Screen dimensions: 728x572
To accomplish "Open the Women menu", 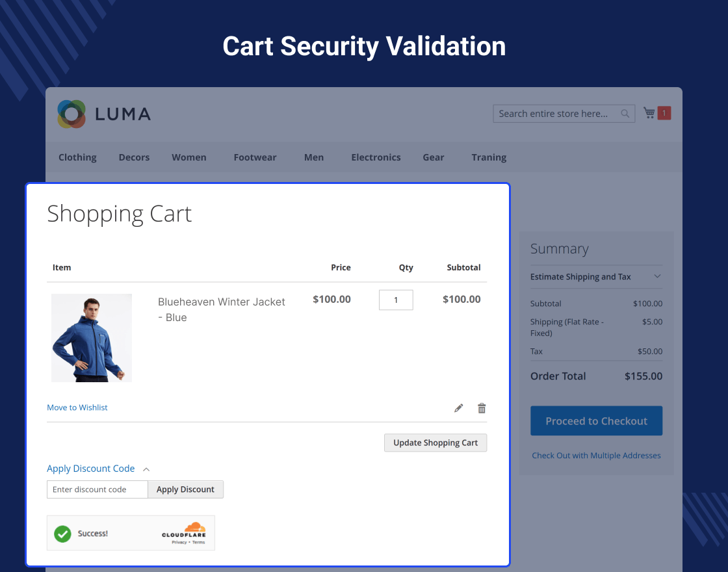I will (x=189, y=157).
